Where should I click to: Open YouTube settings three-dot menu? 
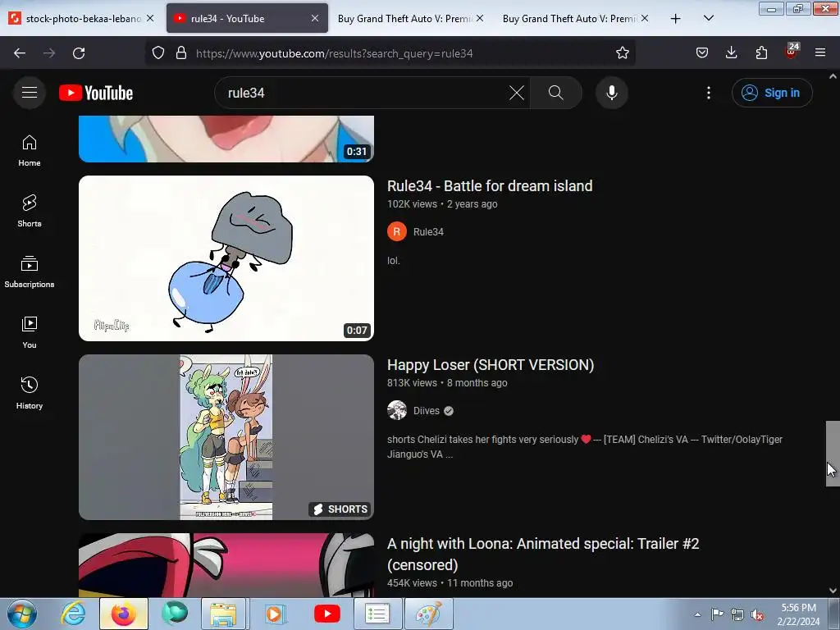point(708,93)
